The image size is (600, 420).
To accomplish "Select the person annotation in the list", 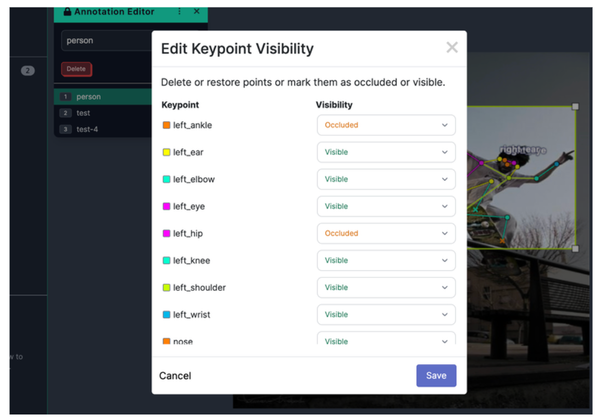I will (x=100, y=97).
